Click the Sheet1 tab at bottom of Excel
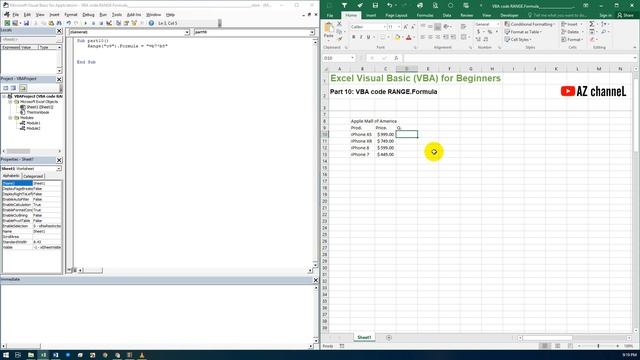 click(364, 338)
